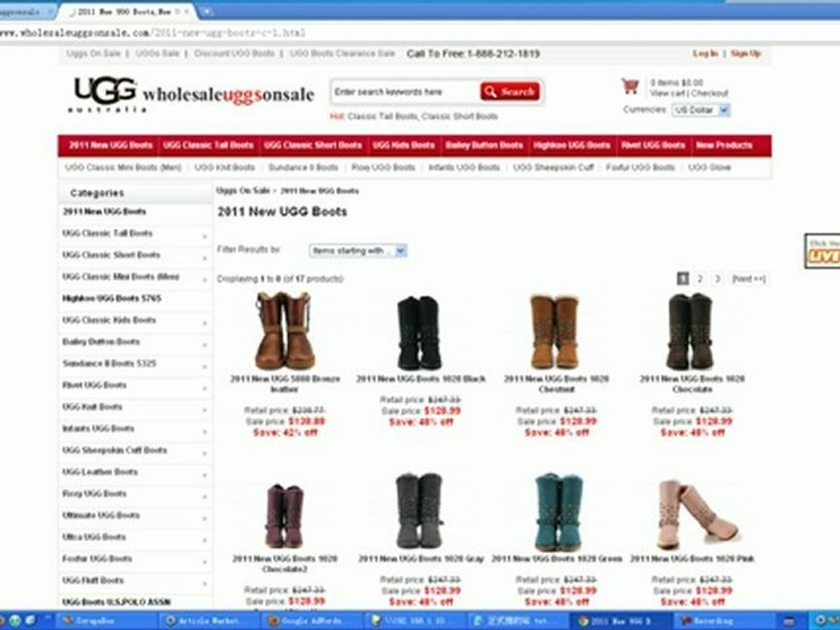Open the chocolate UGG Boots 1028 image
This screenshot has height=630, width=840.
click(x=690, y=332)
